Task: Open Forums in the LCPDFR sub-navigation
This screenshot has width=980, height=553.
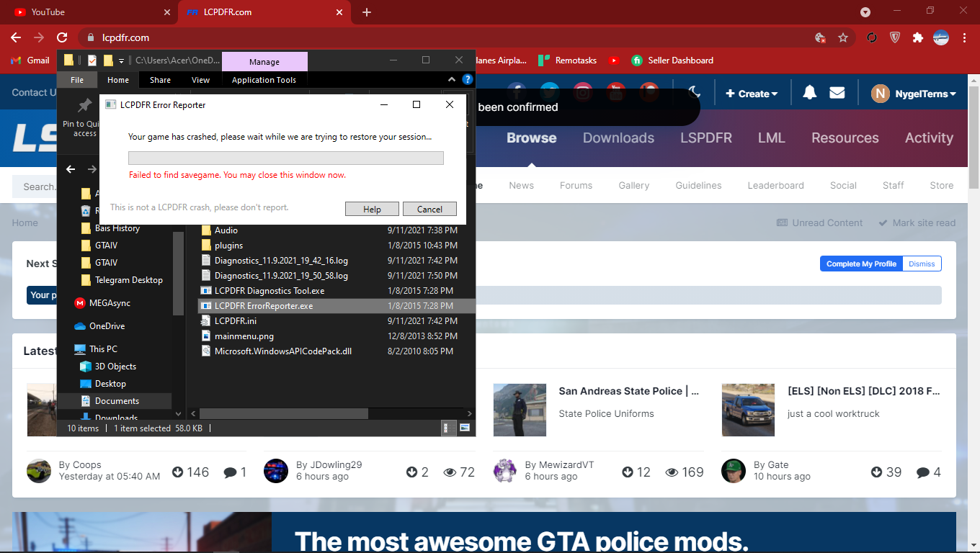Action: point(576,185)
